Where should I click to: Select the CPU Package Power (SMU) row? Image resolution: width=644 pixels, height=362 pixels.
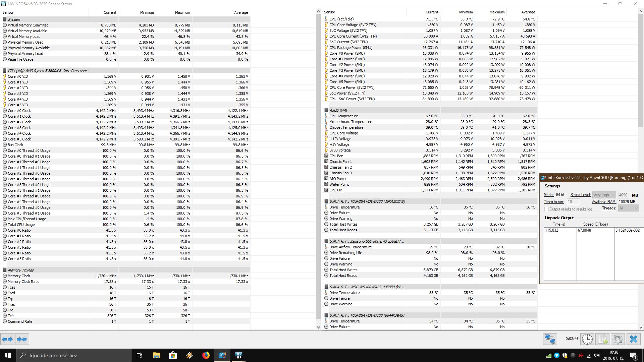pos(430,48)
